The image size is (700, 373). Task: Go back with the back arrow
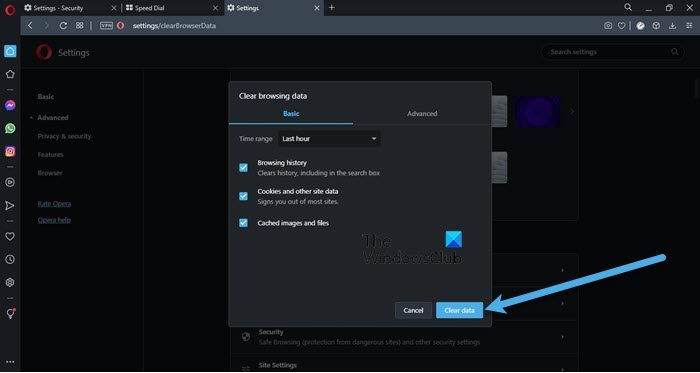point(30,26)
